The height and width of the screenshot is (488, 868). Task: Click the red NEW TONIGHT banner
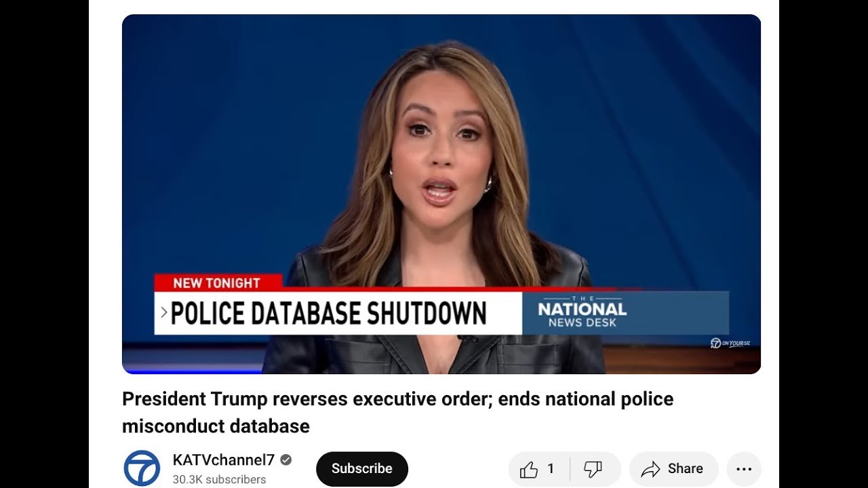pos(218,283)
